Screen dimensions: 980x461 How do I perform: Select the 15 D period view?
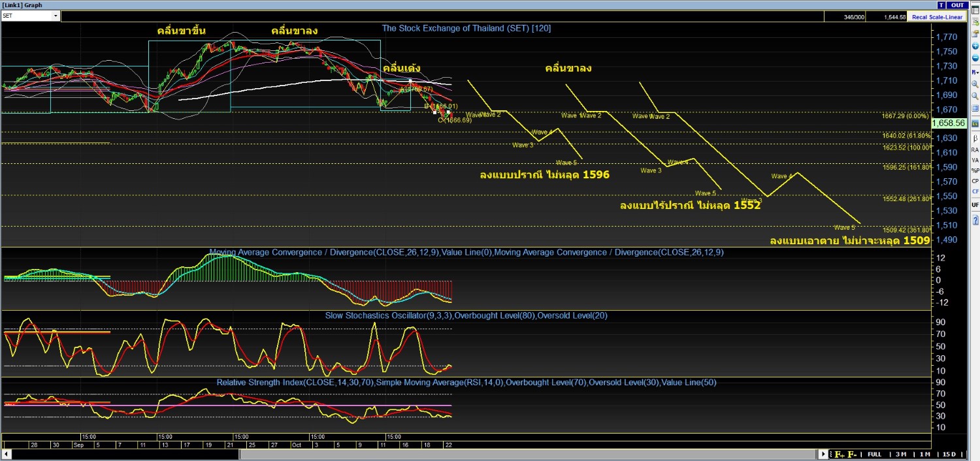coord(949,454)
